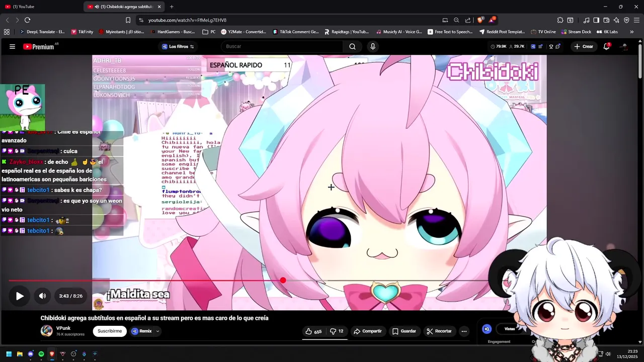Screen dimensions: 644x362
Task: Open the browser main hamburger menu
Action: (x=636, y=20)
